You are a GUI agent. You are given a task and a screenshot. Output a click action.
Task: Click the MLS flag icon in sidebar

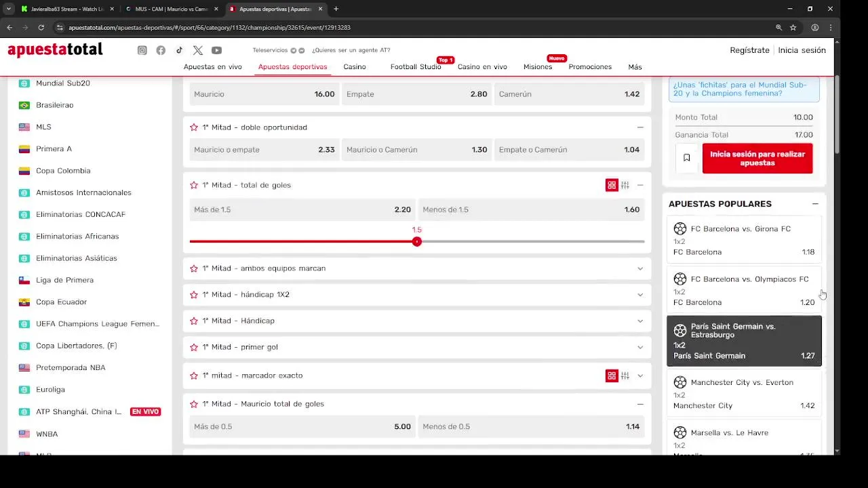click(24, 127)
